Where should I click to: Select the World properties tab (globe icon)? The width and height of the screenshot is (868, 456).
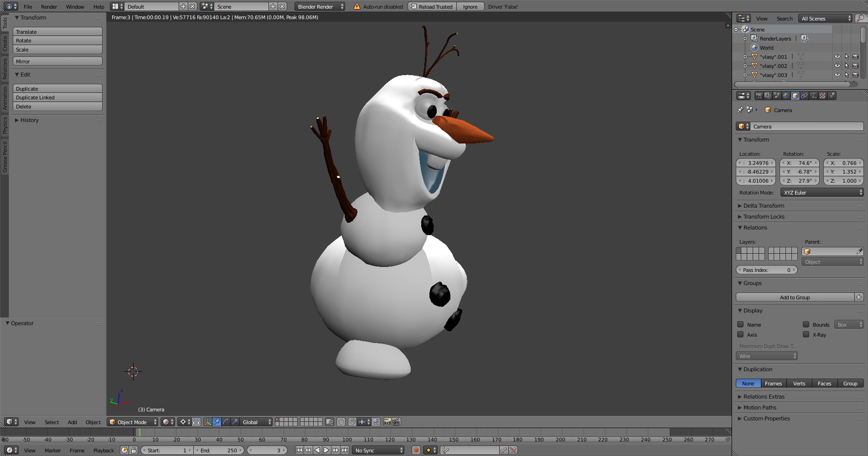tap(786, 96)
